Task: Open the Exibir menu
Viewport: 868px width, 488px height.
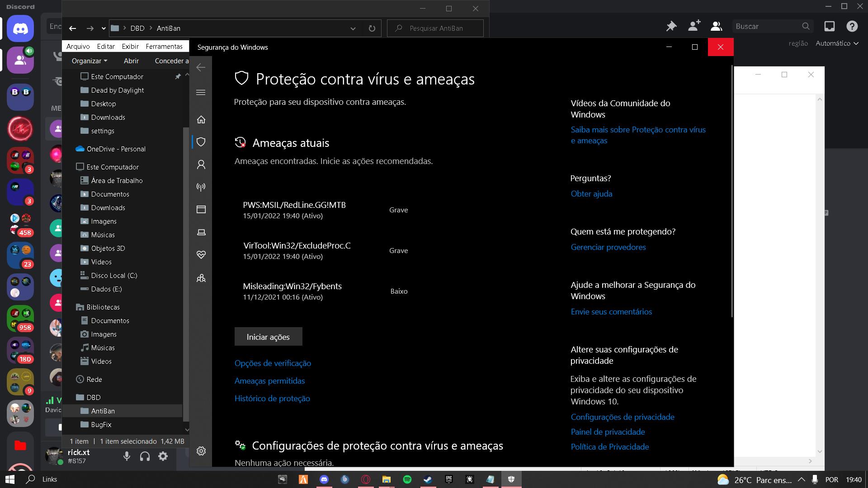Action: pyautogui.click(x=130, y=46)
